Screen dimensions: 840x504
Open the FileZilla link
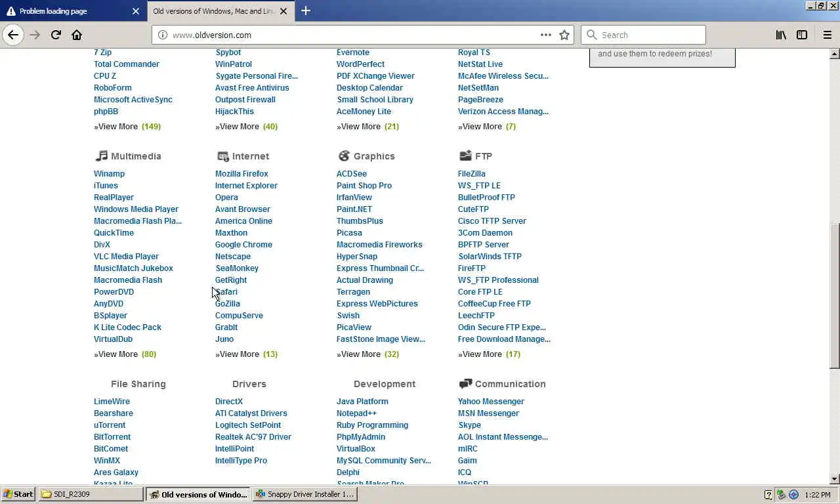(x=471, y=173)
